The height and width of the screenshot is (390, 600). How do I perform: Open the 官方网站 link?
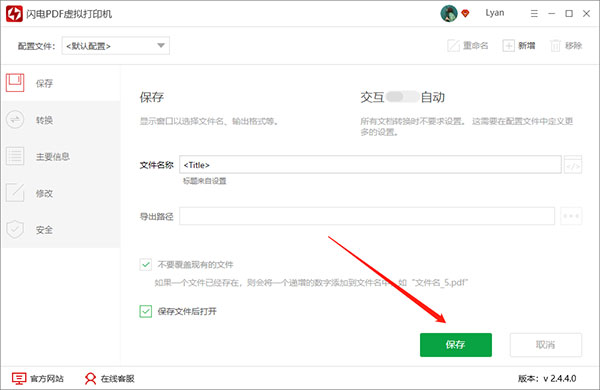(38, 379)
